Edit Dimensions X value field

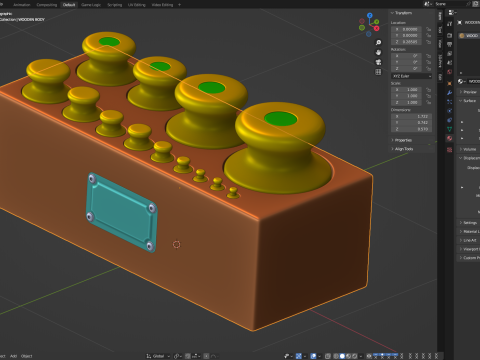tap(412, 116)
